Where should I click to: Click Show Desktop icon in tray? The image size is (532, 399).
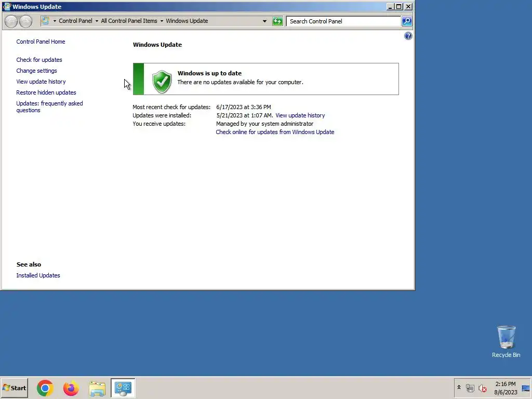(526, 388)
